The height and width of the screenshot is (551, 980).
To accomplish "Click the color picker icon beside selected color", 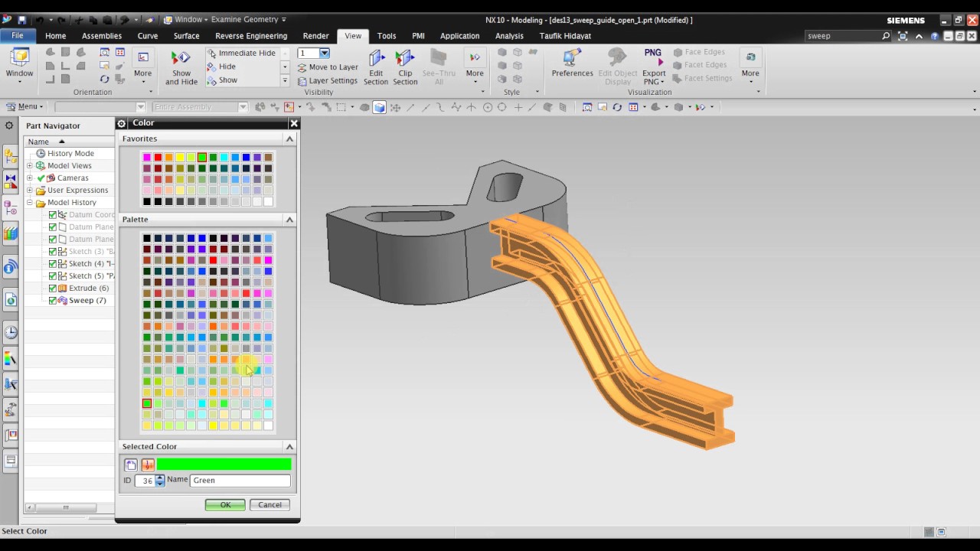I will pyautogui.click(x=148, y=465).
